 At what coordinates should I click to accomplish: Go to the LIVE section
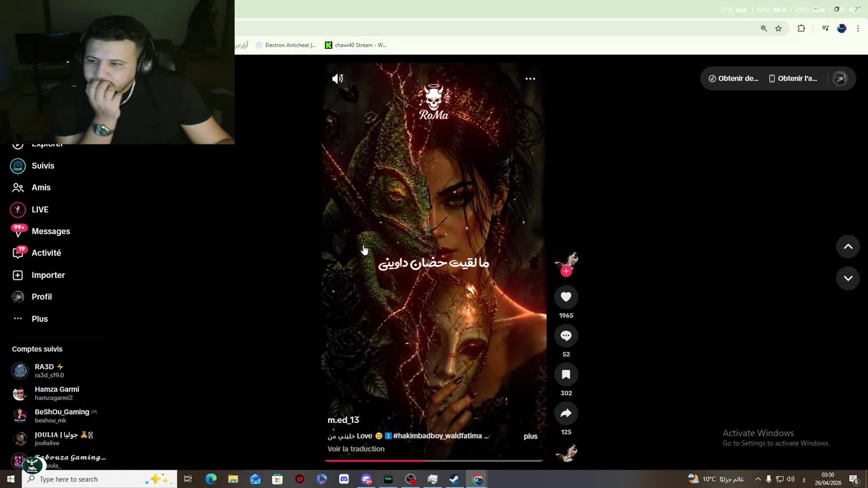pyautogui.click(x=39, y=209)
